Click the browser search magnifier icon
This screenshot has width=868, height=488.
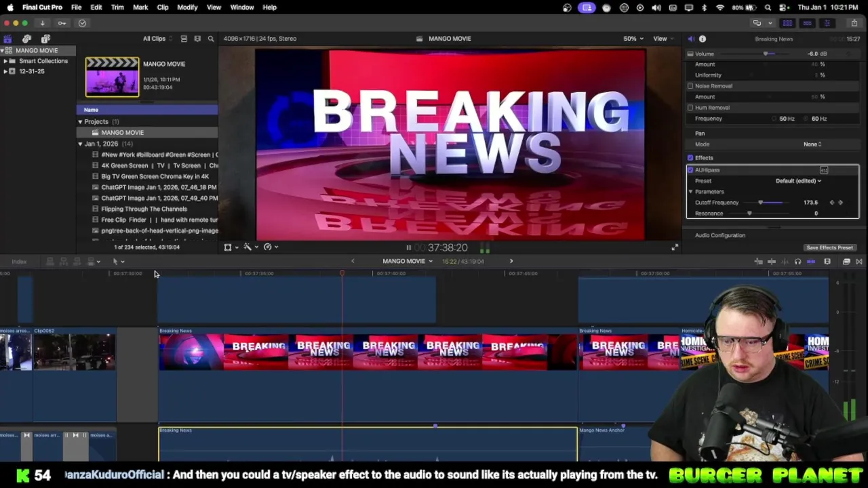click(x=211, y=39)
